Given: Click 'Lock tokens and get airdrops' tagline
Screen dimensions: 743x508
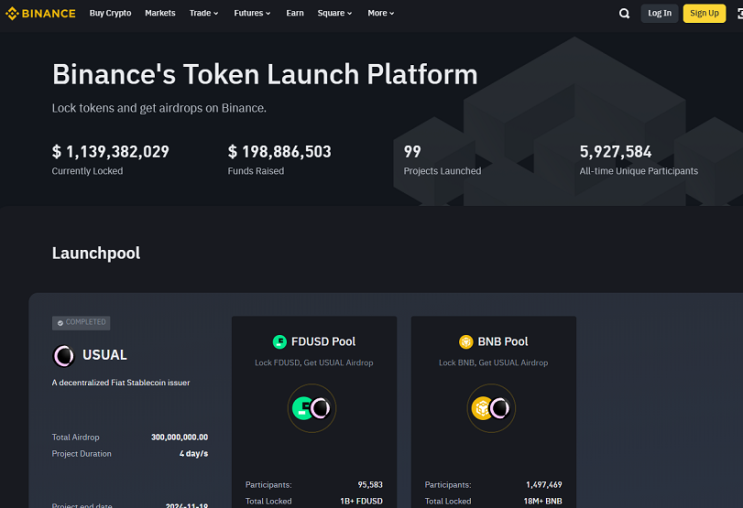Looking at the screenshot, I should point(159,109).
